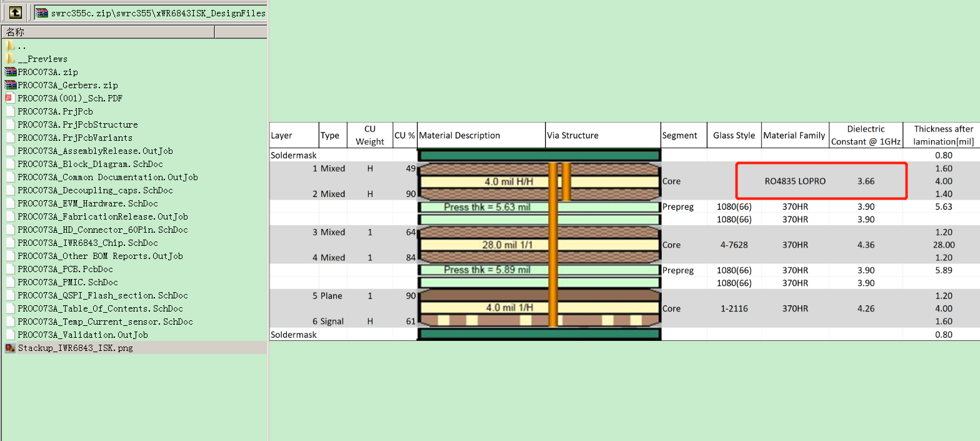Click the 4.36 dielectric constant value
The image size is (980, 441).
(x=866, y=245)
